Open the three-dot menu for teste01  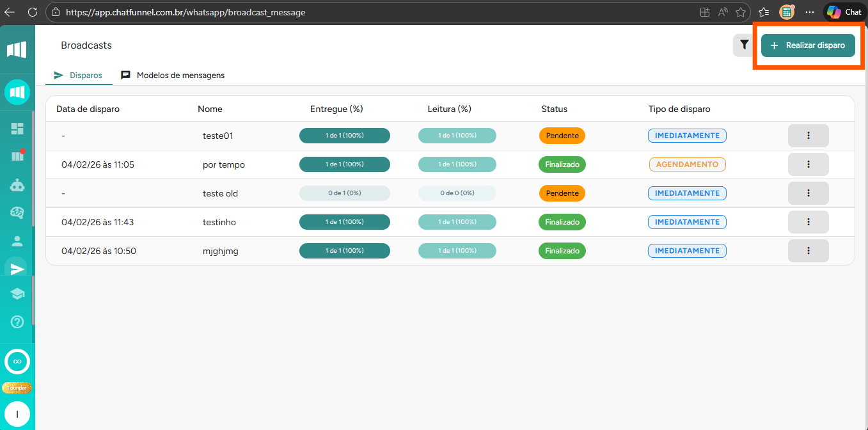pos(809,136)
